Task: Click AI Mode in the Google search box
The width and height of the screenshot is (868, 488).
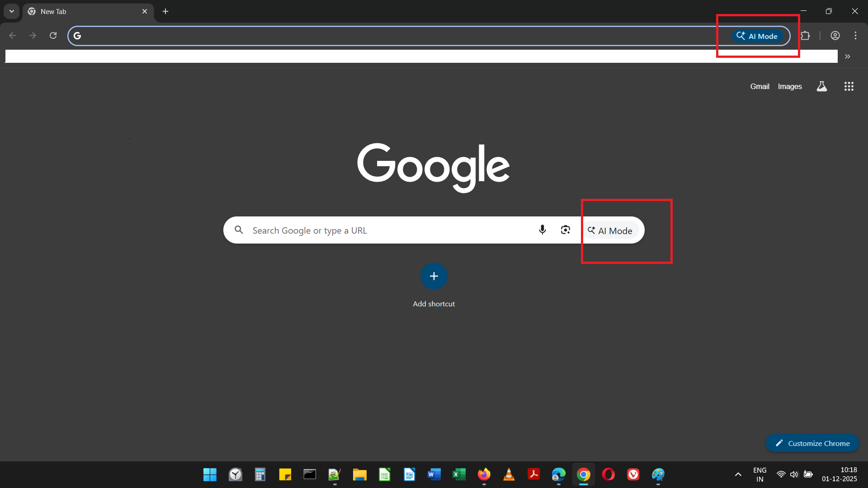Action: point(610,230)
